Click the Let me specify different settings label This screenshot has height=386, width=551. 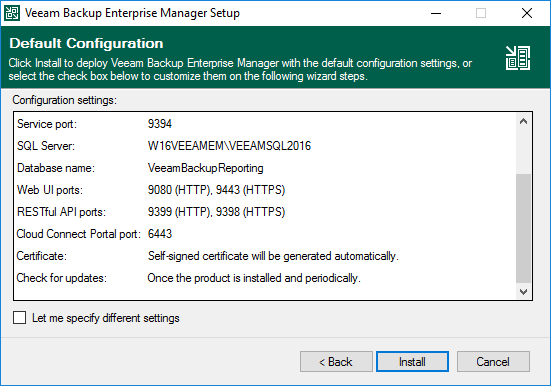[105, 318]
